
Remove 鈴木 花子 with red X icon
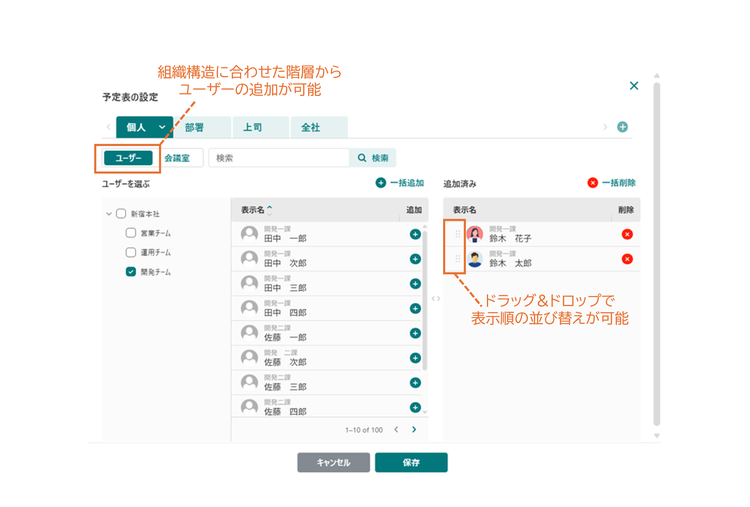[x=627, y=234]
